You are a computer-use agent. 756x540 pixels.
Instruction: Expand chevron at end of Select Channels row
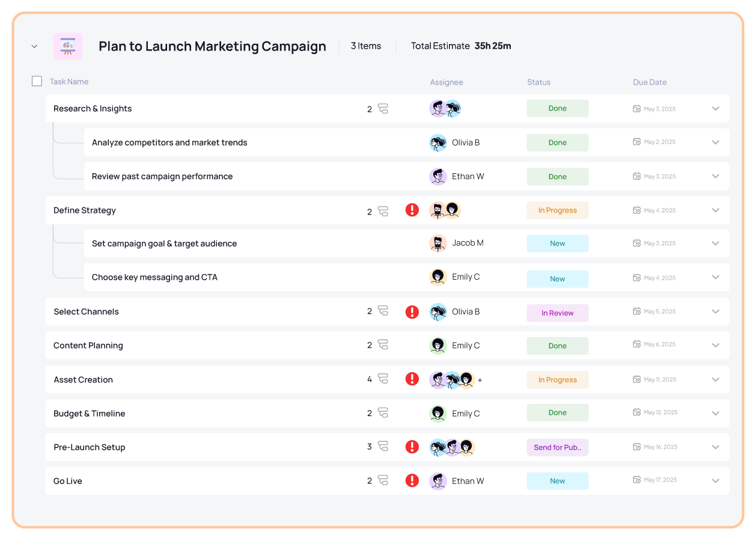(715, 311)
